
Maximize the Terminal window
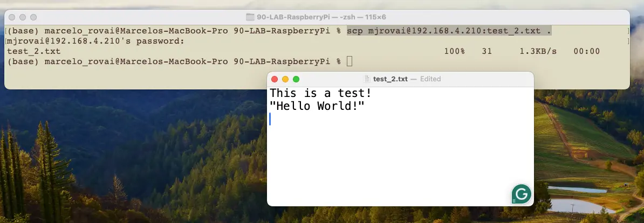click(x=33, y=17)
